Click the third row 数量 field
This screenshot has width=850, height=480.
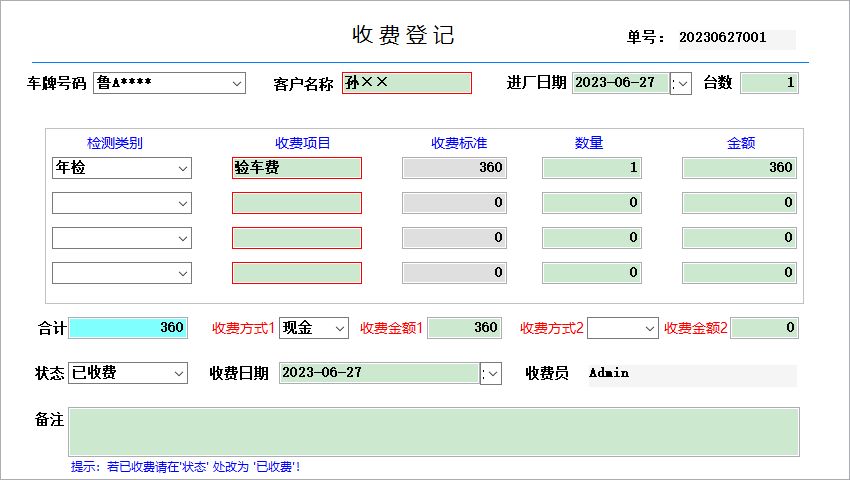click(592, 238)
